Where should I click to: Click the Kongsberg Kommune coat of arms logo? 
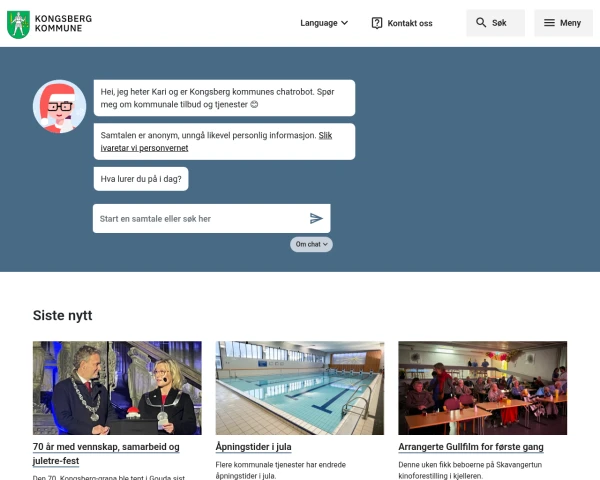coord(18,24)
